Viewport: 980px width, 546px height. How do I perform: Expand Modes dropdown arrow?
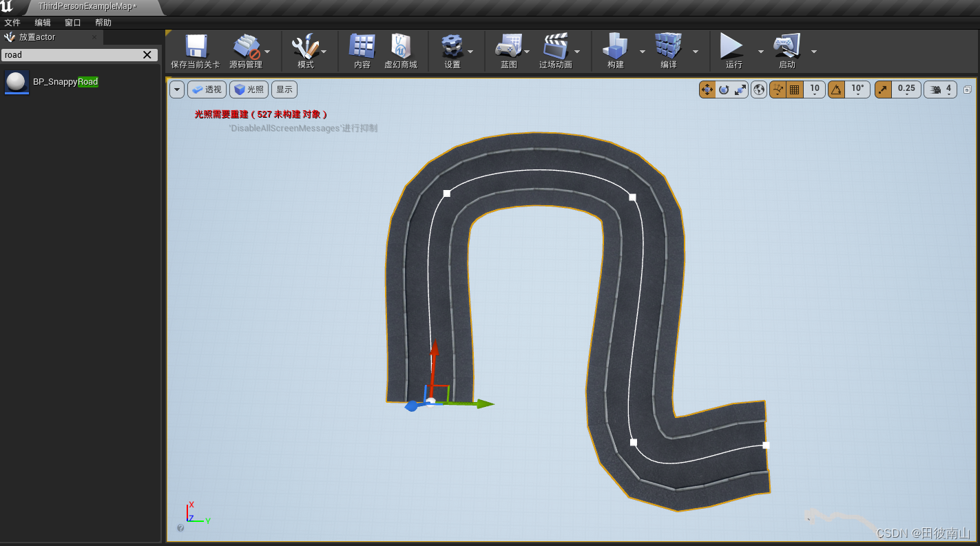tap(324, 52)
